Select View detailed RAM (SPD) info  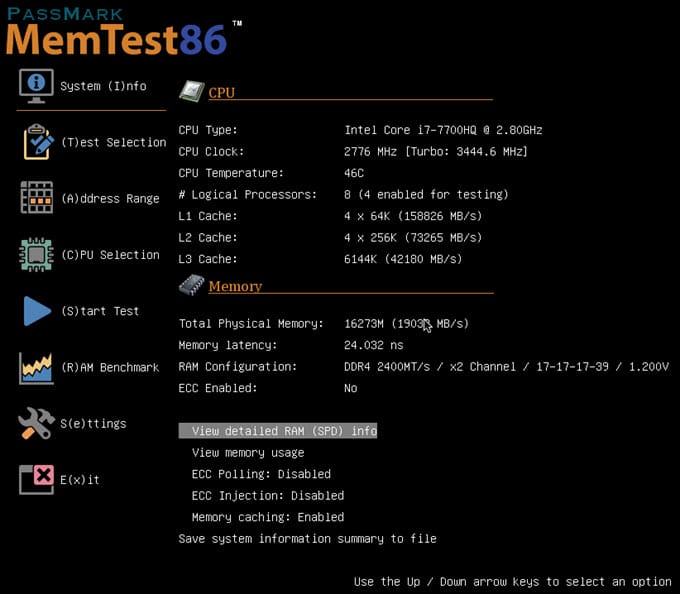coord(278,431)
